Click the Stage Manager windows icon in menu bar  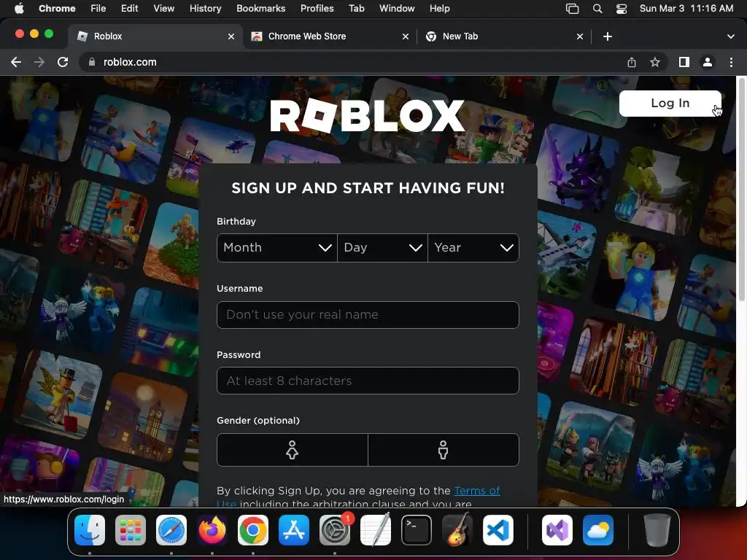[x=572, y=9]
